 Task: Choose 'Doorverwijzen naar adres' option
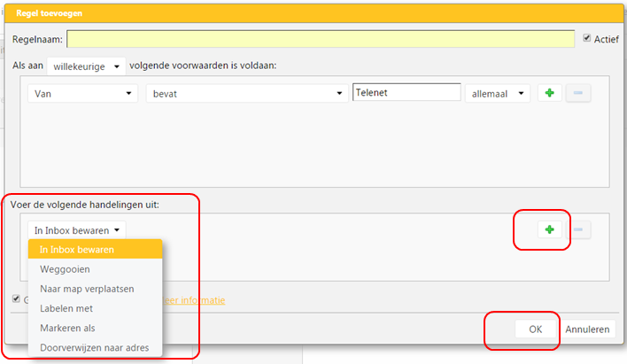[94, 347]
